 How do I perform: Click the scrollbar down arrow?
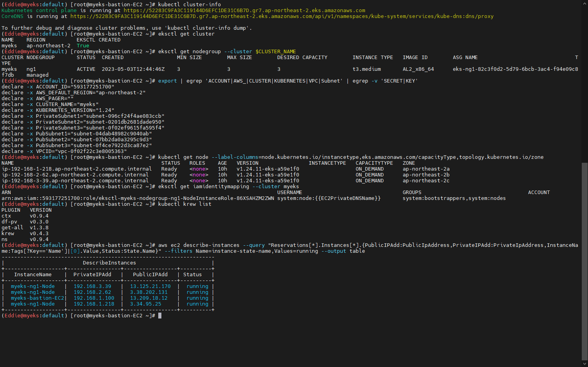point(584,363)
